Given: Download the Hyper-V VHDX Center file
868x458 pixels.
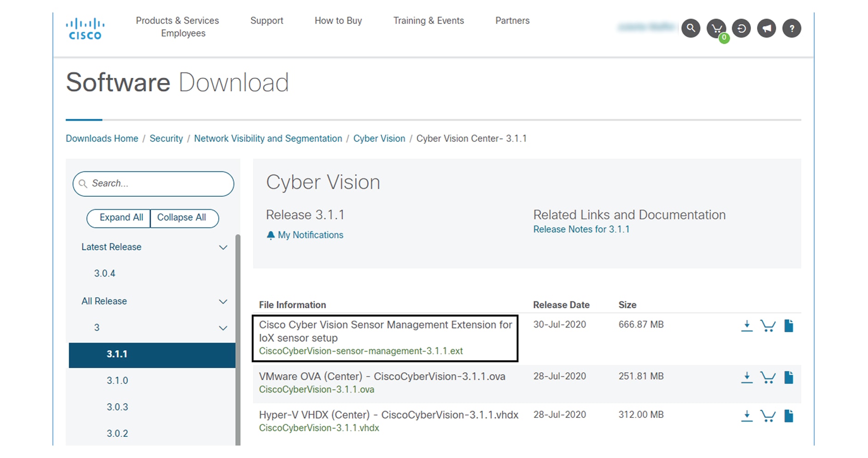Looking at the screenshot, I should 747,415.
